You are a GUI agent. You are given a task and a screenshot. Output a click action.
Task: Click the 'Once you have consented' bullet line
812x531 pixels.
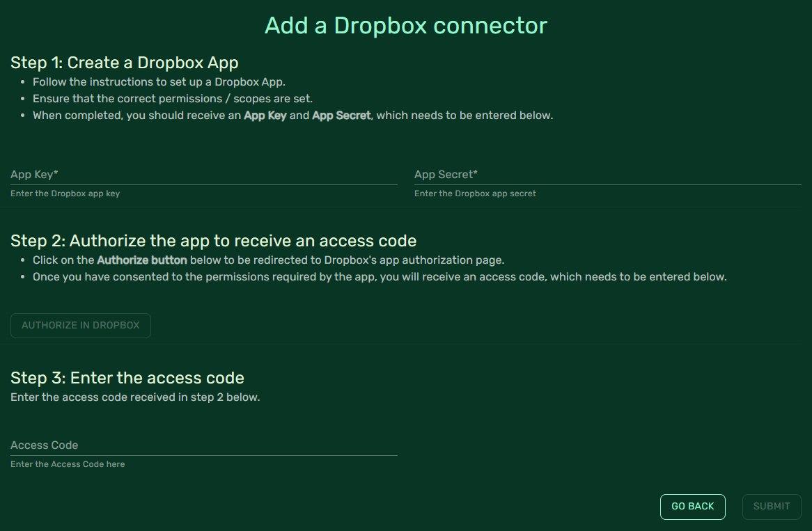(380, 277)
